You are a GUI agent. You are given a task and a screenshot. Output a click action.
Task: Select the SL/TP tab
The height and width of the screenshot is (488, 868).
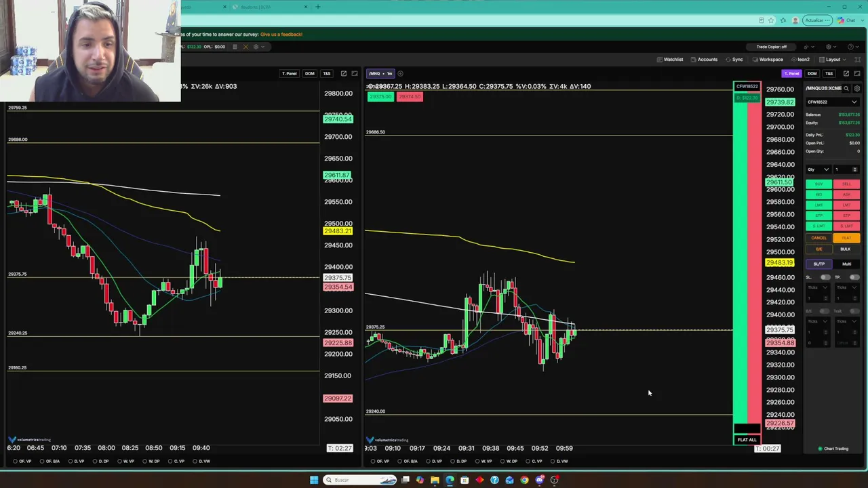coord(818,264)
